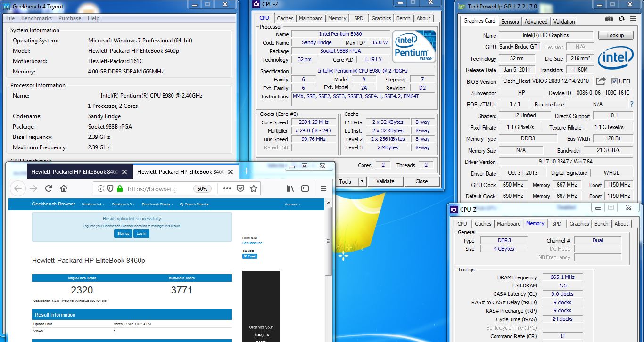
Task: Switch to Memory tab in top CPU-Z
Action: pos(337,18)
